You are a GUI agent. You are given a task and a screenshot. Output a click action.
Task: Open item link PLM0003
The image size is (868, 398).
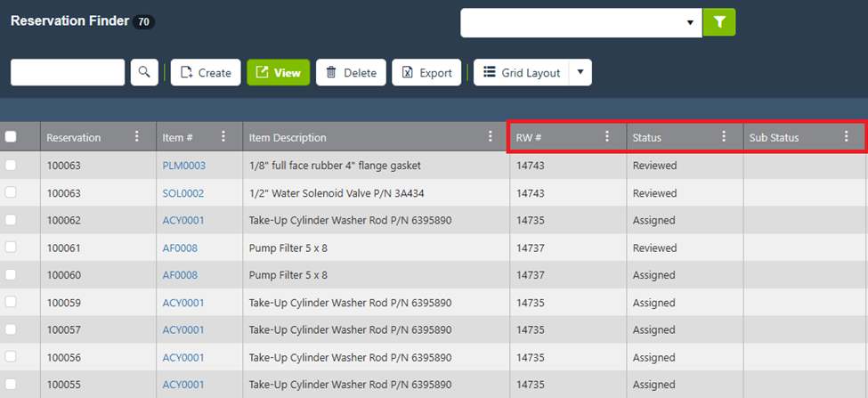pyautogui.click(x=183, y=166)
